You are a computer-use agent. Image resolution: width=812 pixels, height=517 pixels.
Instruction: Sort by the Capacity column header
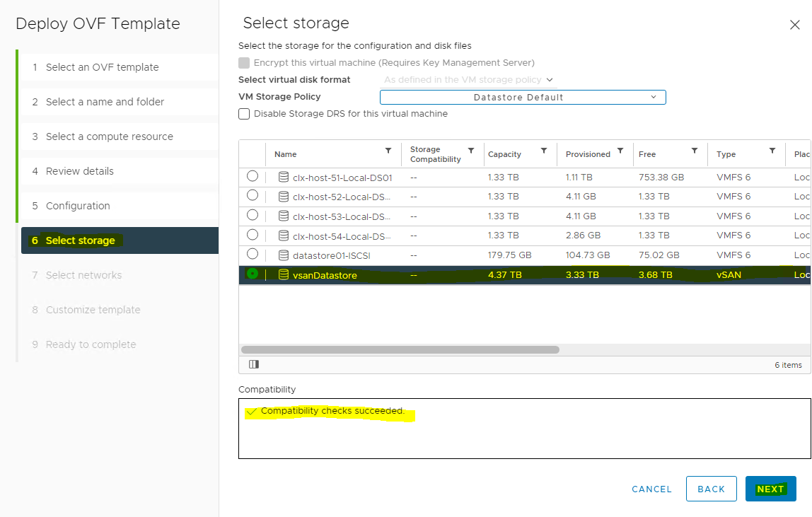pos(504,154)
